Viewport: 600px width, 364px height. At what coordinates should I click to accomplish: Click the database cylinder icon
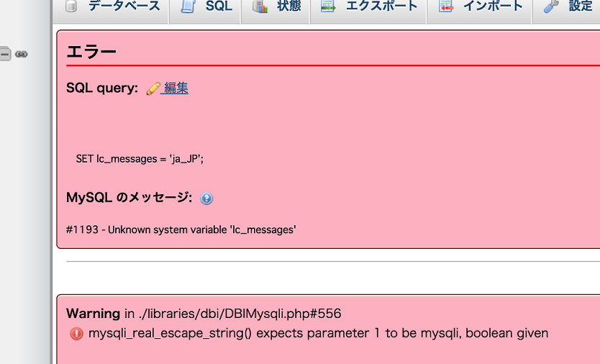pyautogui.click(x=71, y=6)
